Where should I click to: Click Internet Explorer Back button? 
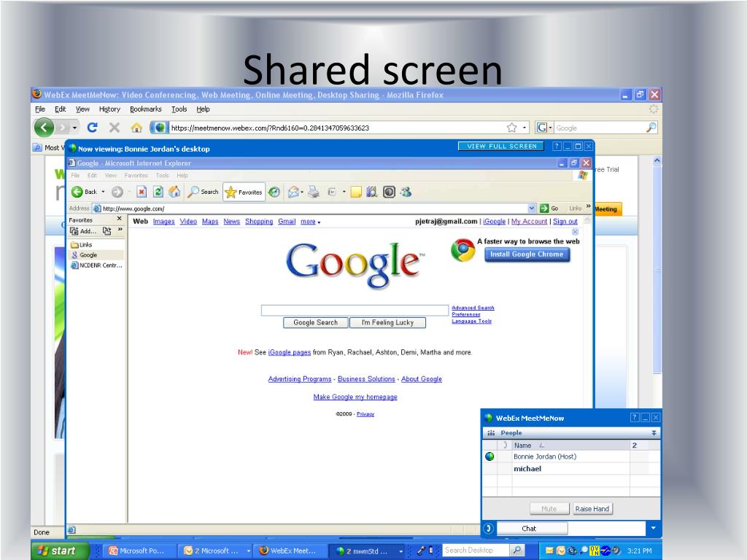[x=85, y=192]
